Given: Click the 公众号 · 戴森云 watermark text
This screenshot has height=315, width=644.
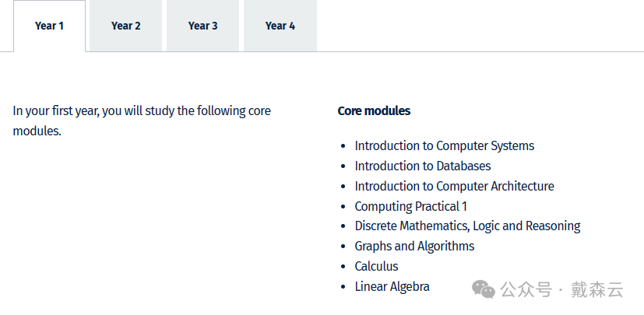Looking at the screenshot, I should point(562,290).
